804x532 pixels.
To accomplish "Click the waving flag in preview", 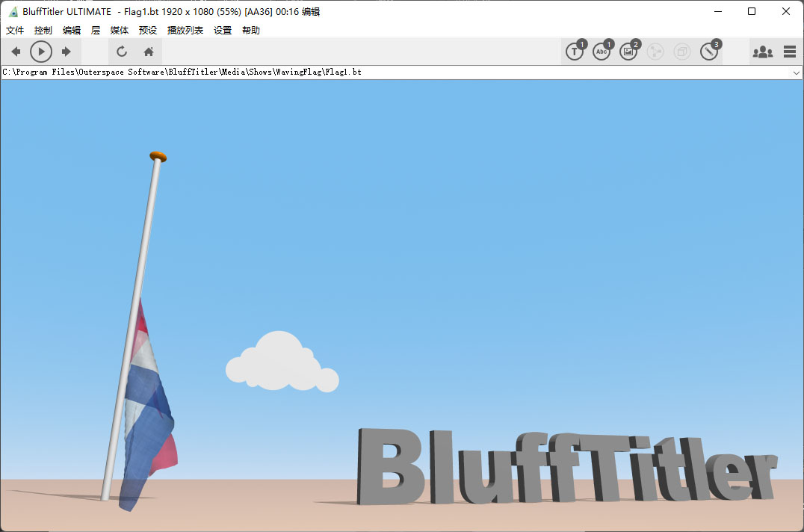I will click(149, 405).
